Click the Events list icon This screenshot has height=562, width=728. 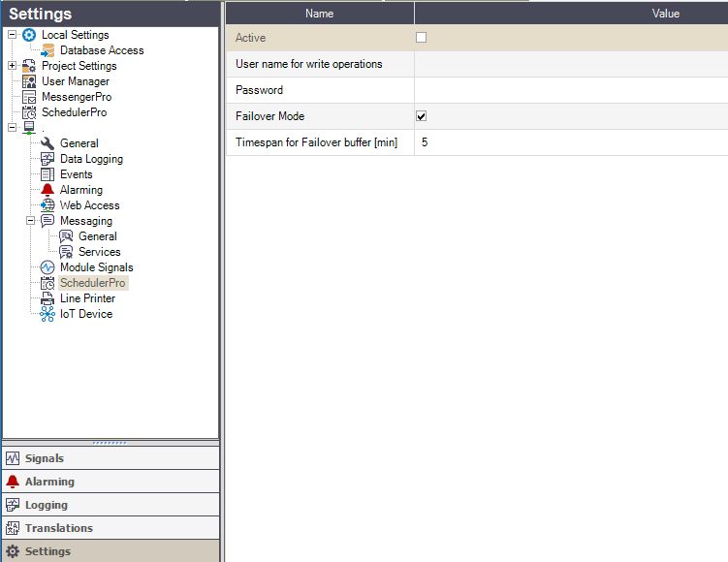(x=47, y=174)
